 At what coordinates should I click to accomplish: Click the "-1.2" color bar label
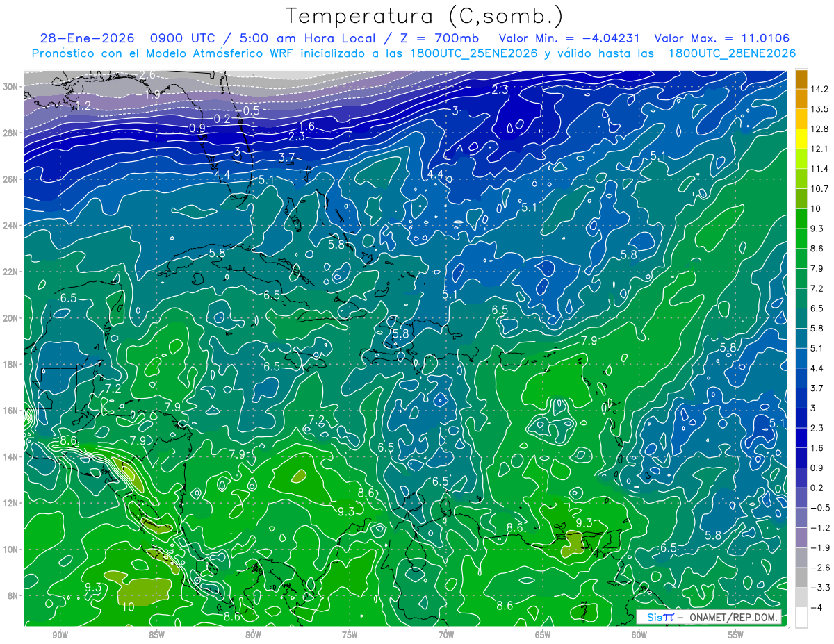point(821,527)
